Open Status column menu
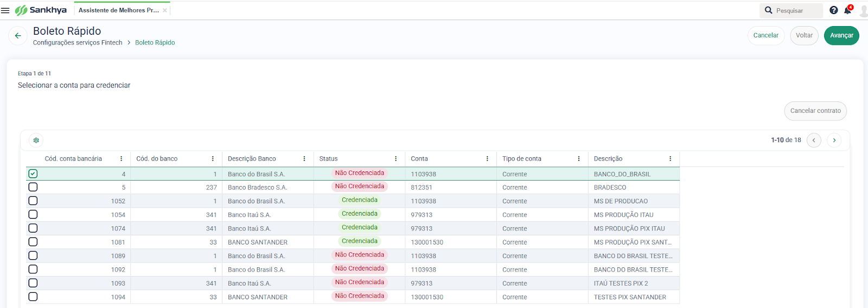 pyautogui.click(x=396, y=159)
